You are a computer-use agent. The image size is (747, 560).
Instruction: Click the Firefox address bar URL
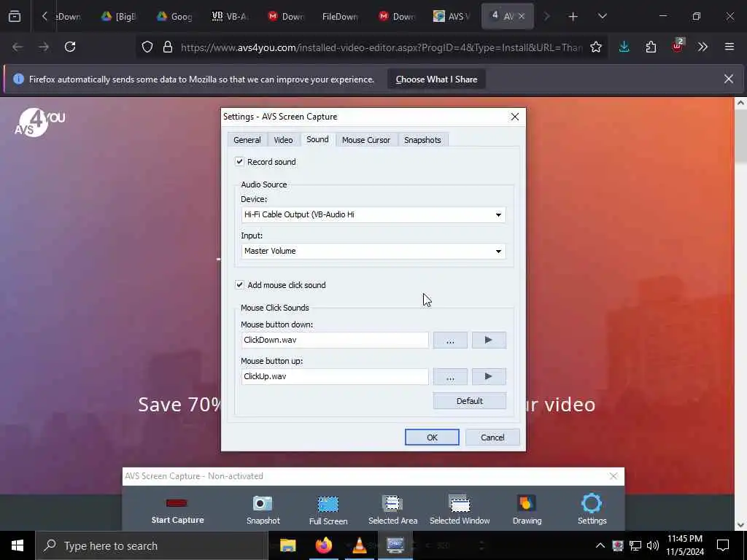[381, 47]
